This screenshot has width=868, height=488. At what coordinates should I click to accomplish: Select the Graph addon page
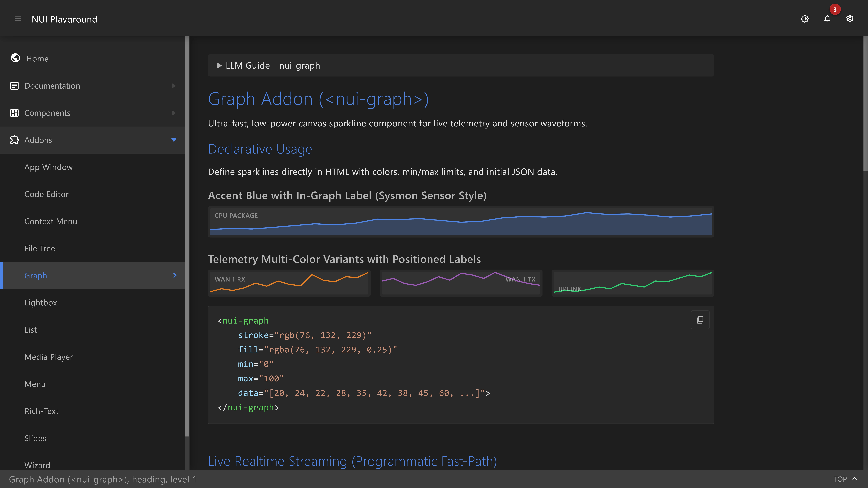click(92, 276)
